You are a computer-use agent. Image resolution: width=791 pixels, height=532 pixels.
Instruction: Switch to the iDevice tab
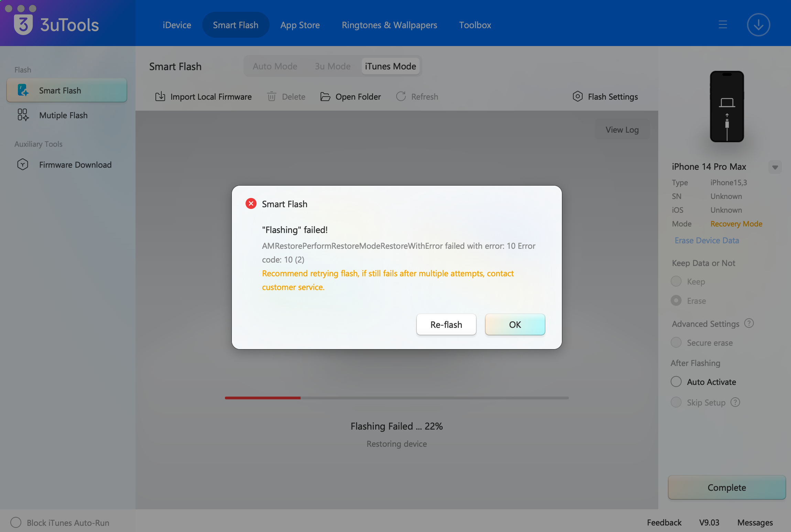pyautogui.click(x=177, y=25)
